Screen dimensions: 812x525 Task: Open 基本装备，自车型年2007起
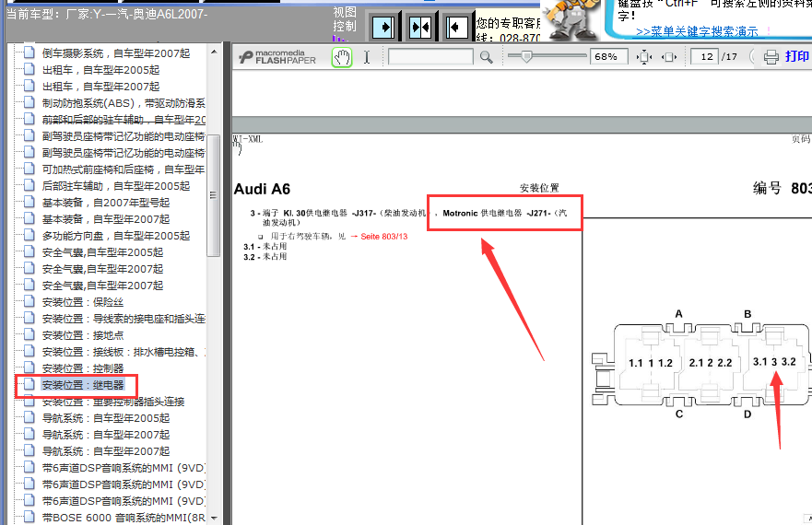106,219
